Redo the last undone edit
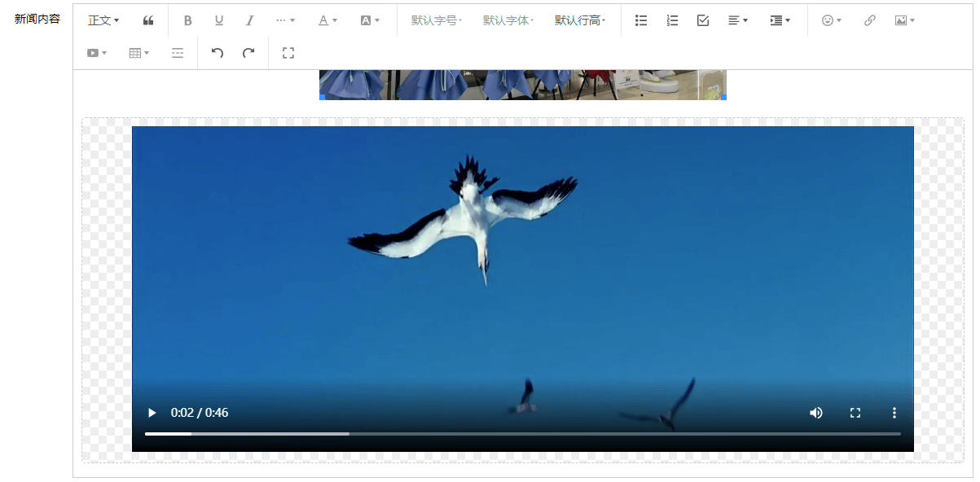This screenshot has height=482, width=980. point(248,53)
